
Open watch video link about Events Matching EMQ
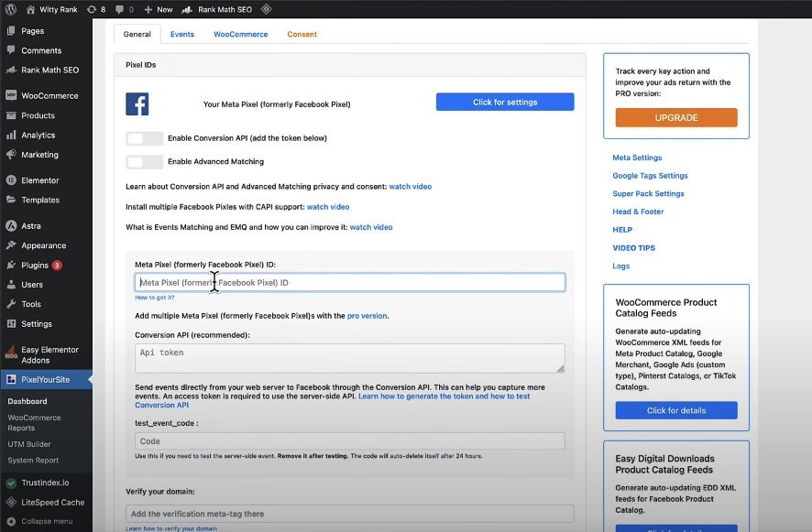pyautogui.click(x=371, y=227)
